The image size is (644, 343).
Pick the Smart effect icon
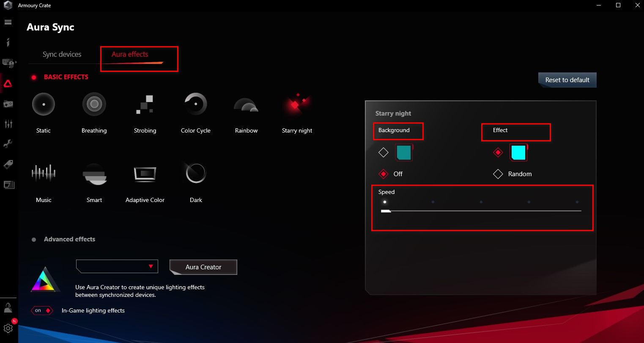click(94, 174)
